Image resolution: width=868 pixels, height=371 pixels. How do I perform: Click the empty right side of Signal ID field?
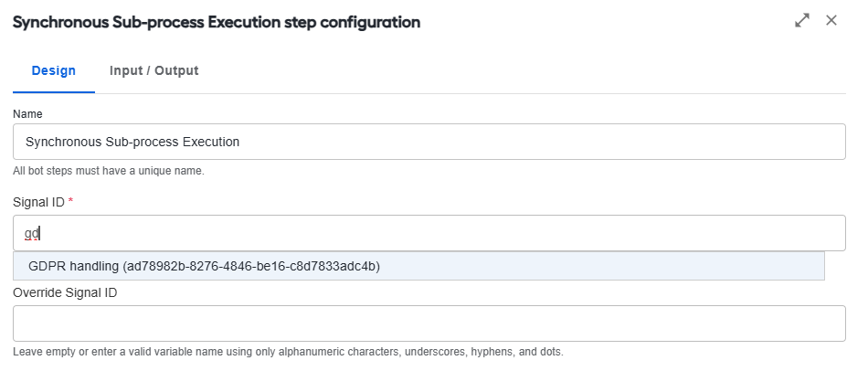[x=609, y=233]
